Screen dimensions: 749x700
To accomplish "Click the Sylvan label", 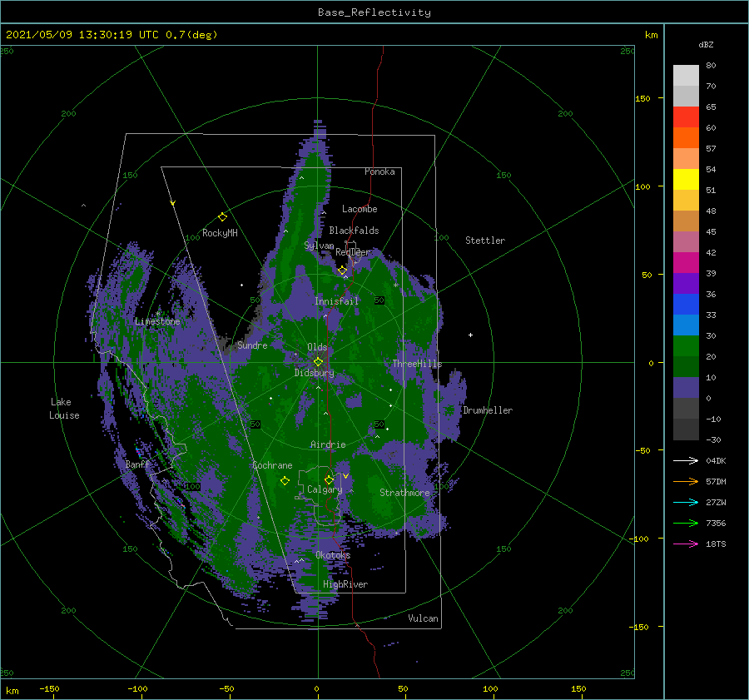I will click(x=319, y=246).
